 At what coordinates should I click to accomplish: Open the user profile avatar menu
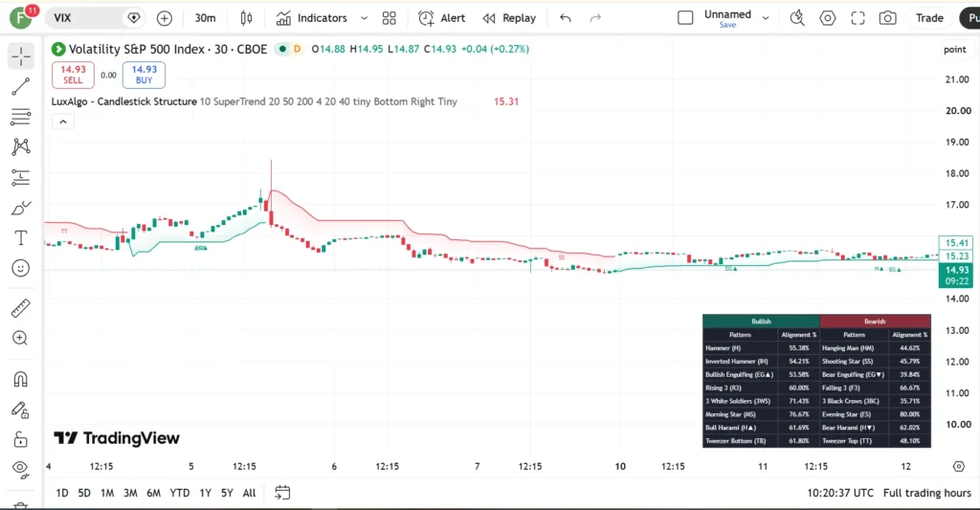pyautogui.click(x=21, y=17)
